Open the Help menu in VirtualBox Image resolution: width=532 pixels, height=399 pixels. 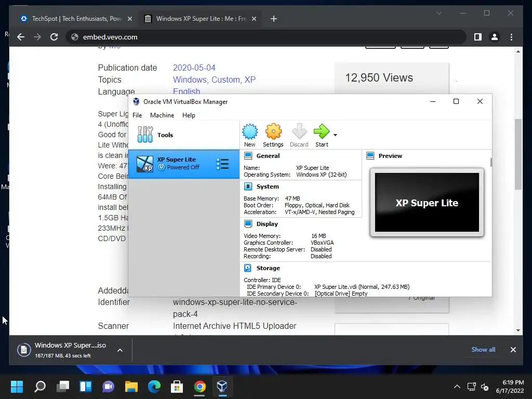[x=189, y=115]
